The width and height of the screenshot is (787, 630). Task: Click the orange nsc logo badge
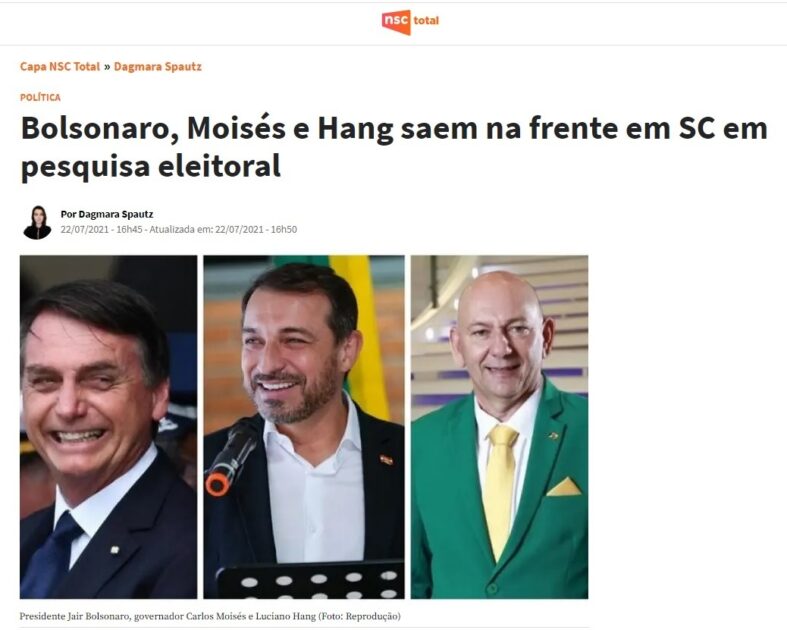coord(396,22)
